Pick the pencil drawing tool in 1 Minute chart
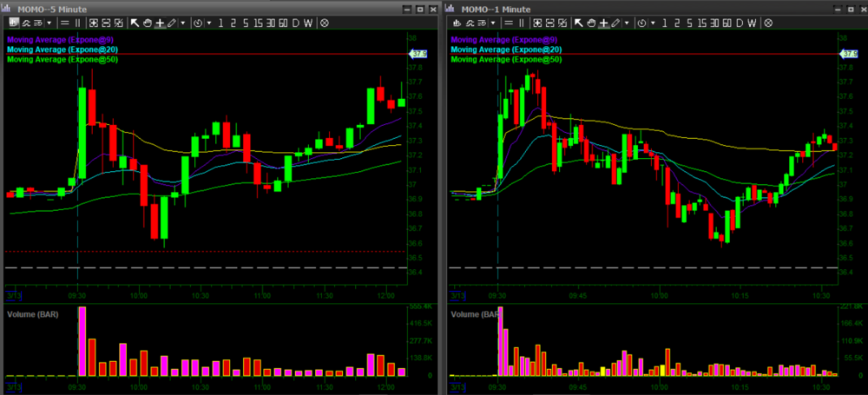Viewport: 868px width, 395px height. (x=615, y=23)
